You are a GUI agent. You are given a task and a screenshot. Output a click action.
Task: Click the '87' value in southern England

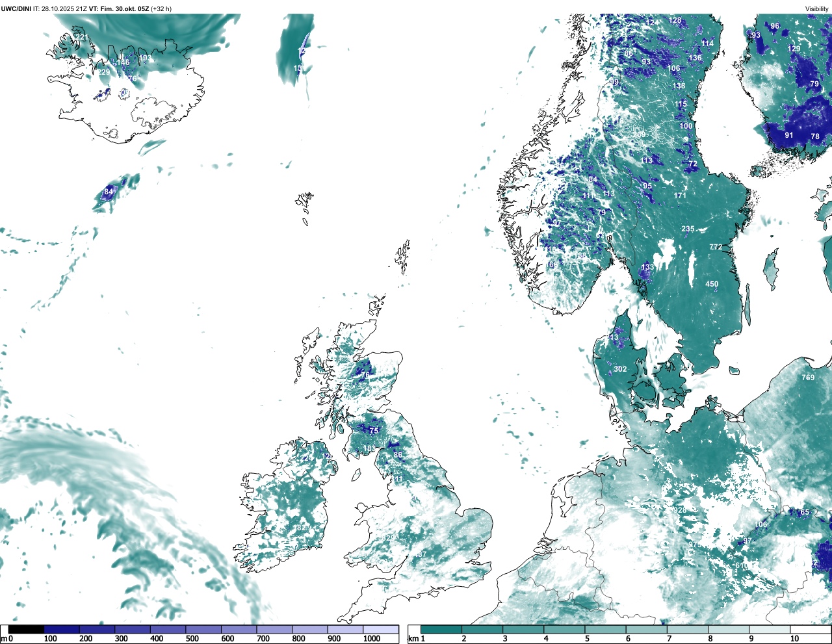tap(422, 554)
